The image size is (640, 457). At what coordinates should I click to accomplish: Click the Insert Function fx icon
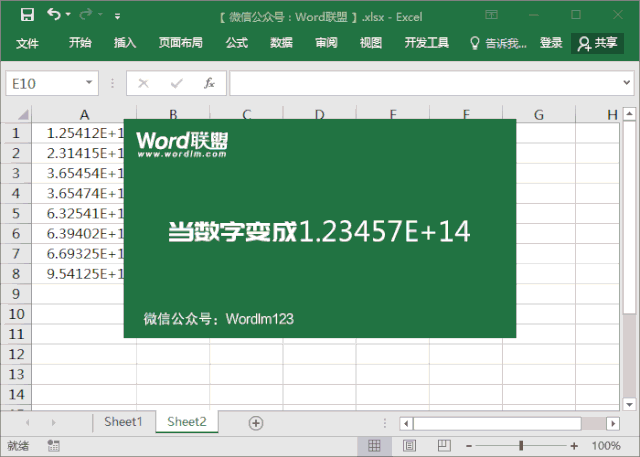pyautogui.click(x=209, y=83)
